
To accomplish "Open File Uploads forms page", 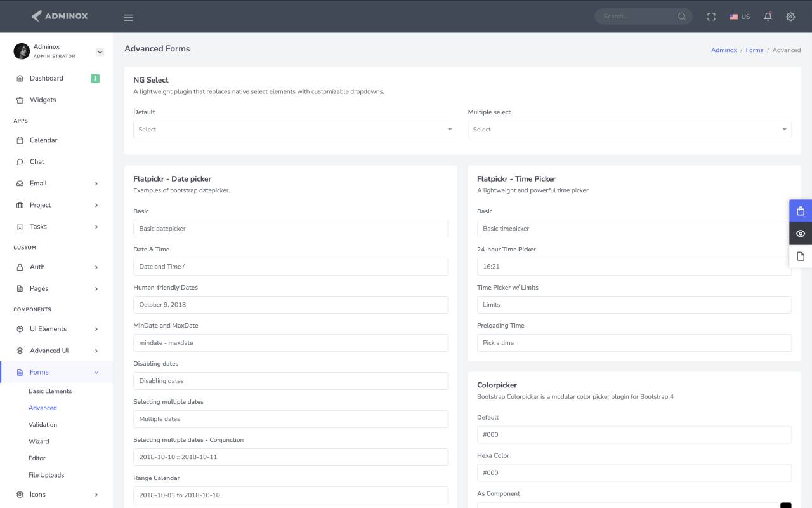I will click(46, 475).
